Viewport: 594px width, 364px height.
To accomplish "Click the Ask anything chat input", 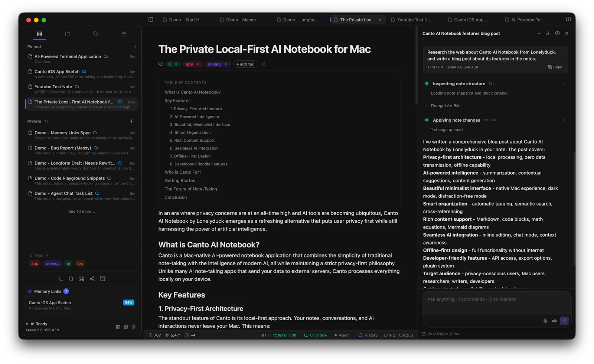I will [496, 299].
